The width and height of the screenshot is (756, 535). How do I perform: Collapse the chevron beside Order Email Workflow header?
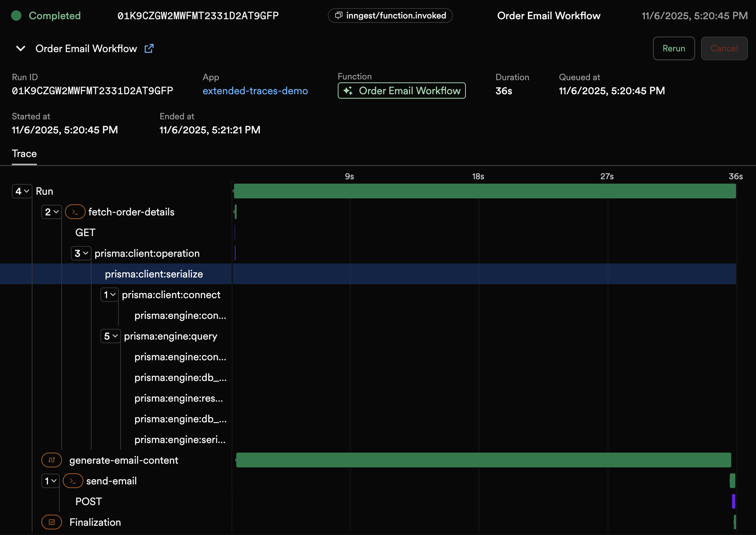(x=20, y=48)
